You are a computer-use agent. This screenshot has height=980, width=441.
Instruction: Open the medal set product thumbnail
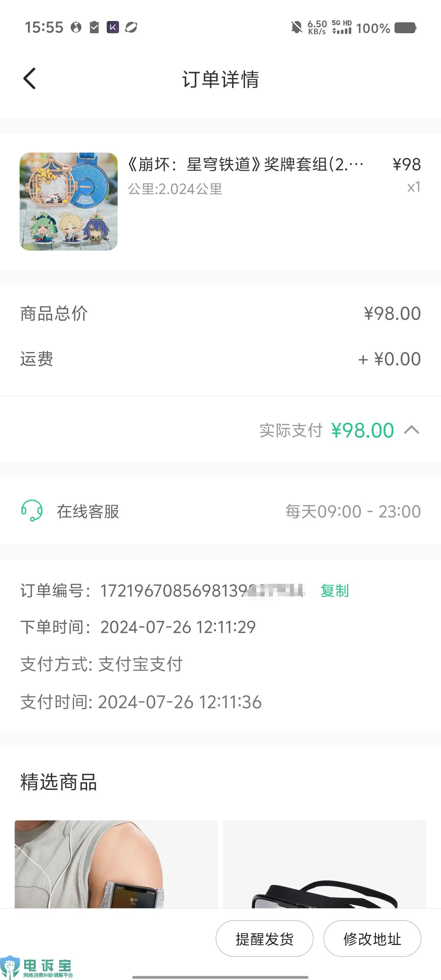tap(69, 201)
